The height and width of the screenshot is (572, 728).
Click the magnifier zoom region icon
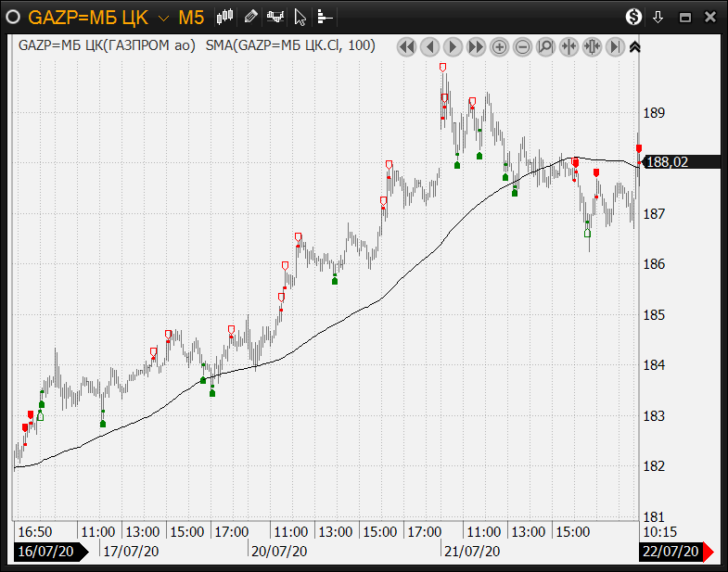545,46
